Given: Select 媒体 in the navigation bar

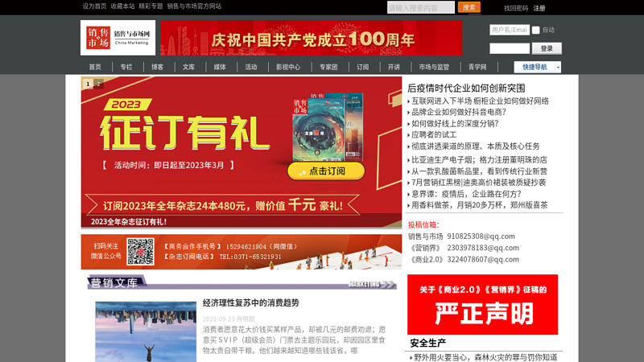Looking at the screenshot, I should tap(220, 67).
